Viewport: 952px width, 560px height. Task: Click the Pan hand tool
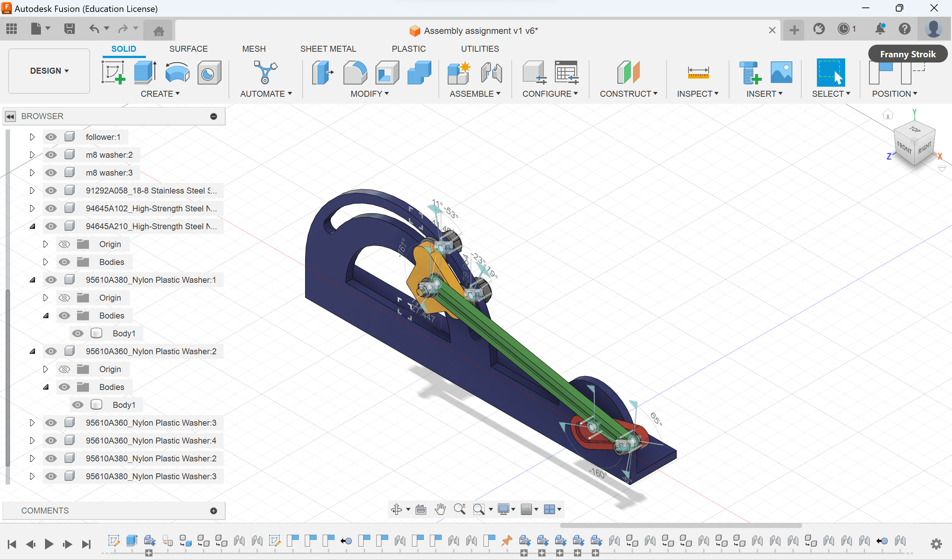coord(440,509)
